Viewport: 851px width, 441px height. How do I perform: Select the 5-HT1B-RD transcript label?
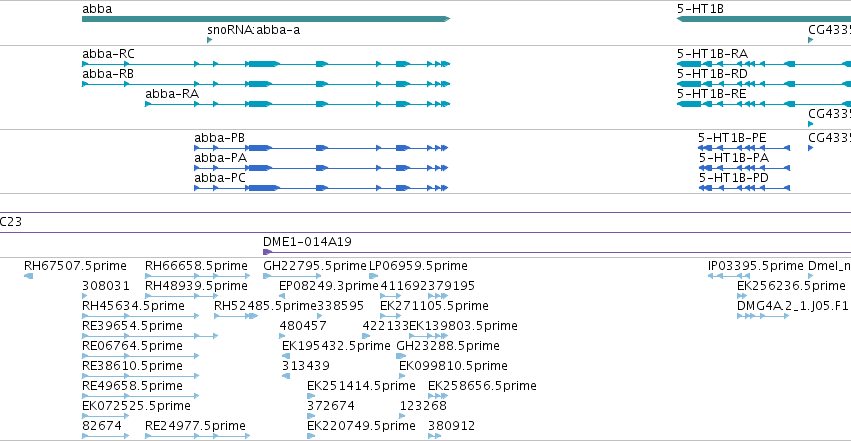[x=712, y=74]
